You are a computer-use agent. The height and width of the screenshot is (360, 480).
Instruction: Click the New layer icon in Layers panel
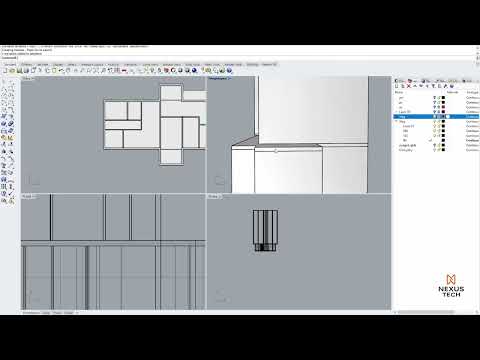coord(396,86)
